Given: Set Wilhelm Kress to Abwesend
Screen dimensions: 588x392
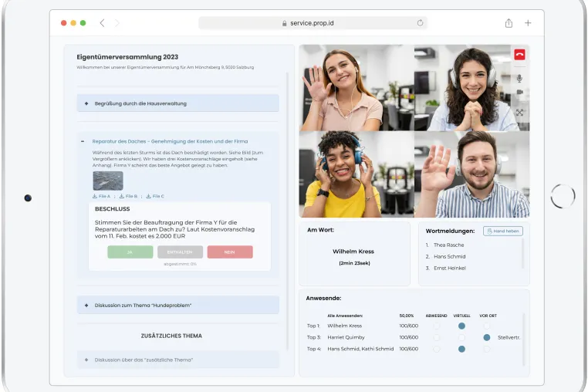Looking at the screenshot, I should 437,326.
